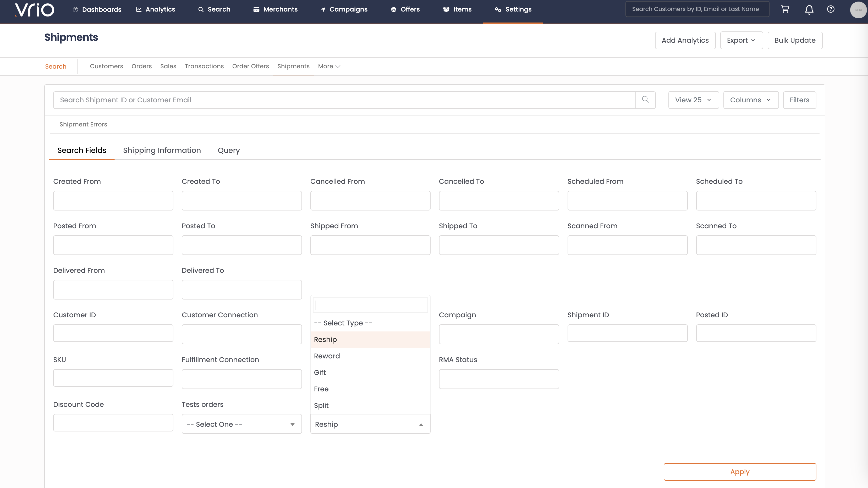This screenshot has height=488, width=868.
Task: Open the user avatar menu
Action: click(x=858, y=10)
